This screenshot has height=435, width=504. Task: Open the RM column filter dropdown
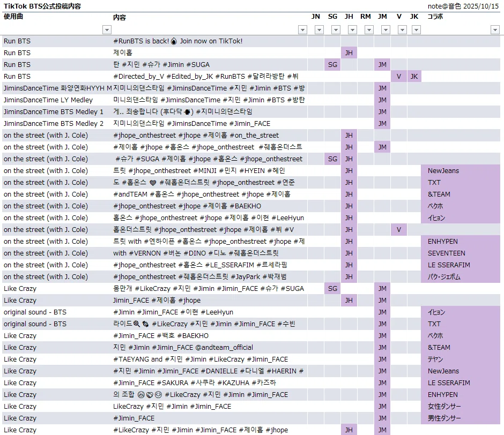tap(369, 30)
